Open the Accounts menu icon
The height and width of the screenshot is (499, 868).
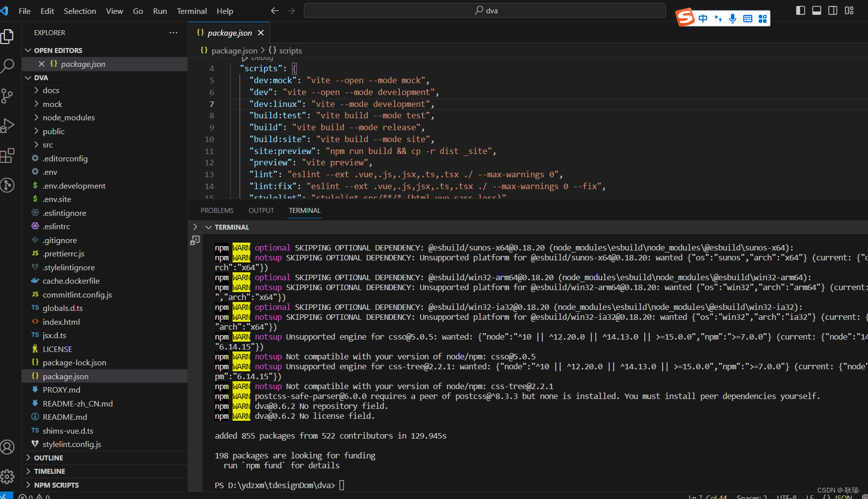[x=7, y=447]
